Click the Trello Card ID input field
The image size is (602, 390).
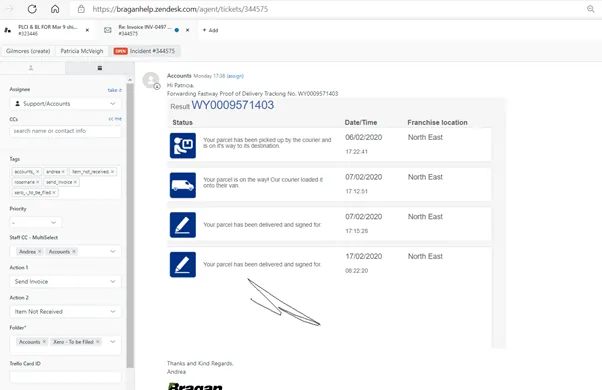click(65, 377)
